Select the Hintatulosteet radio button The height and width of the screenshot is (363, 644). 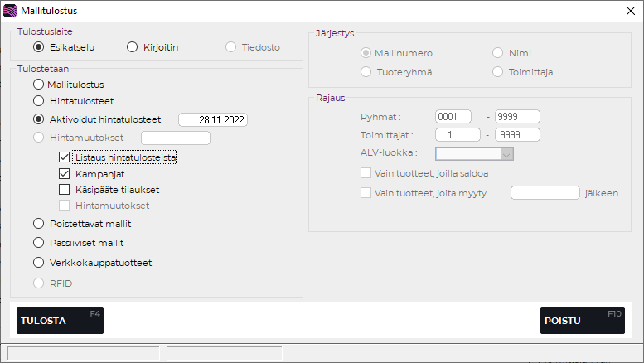click(38, 101)
